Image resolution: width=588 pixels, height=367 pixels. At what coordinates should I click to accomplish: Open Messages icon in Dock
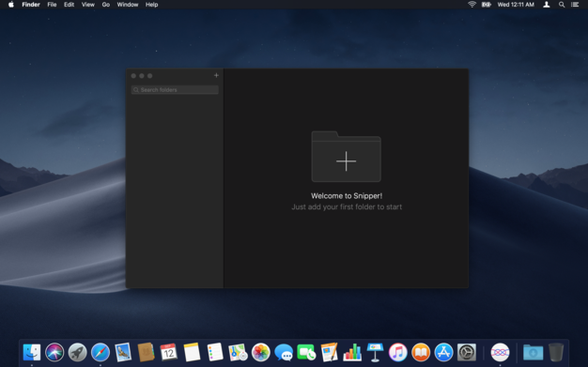click(x=284, y=352)
